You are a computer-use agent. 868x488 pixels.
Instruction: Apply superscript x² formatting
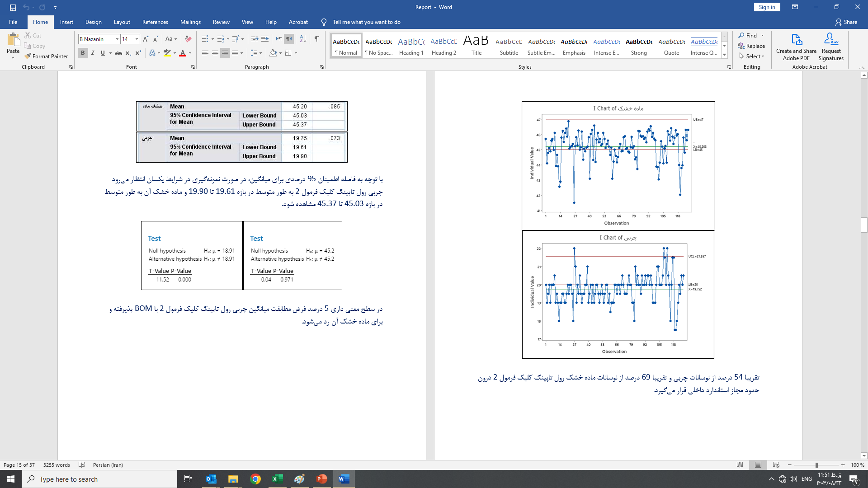138,53
